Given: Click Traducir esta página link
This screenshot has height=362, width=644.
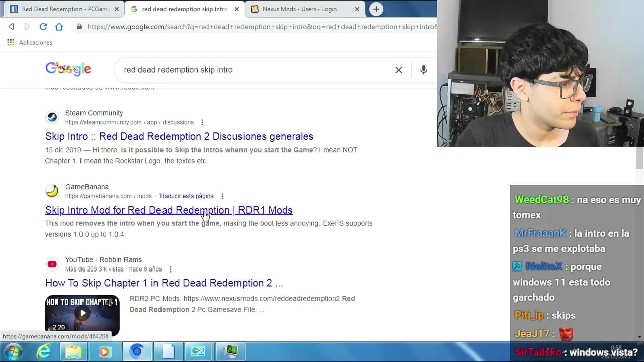Looking at the screenshot, I should (x=186, y=196).
